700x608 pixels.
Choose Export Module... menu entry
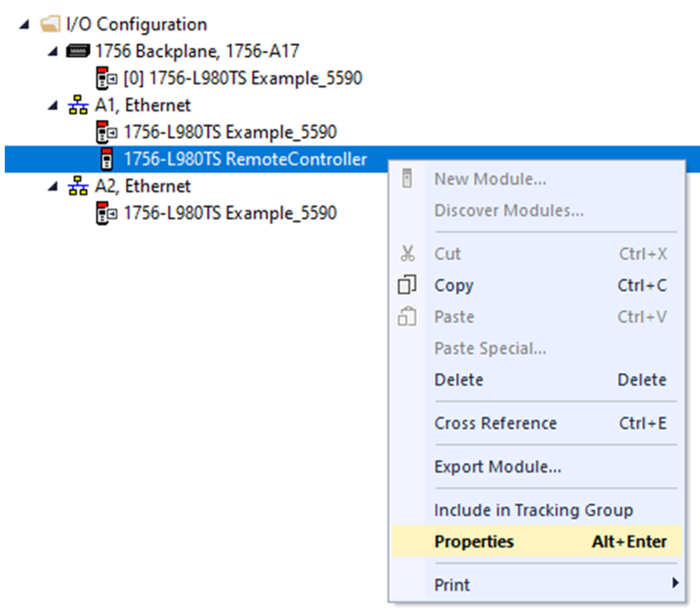[537, 467]
